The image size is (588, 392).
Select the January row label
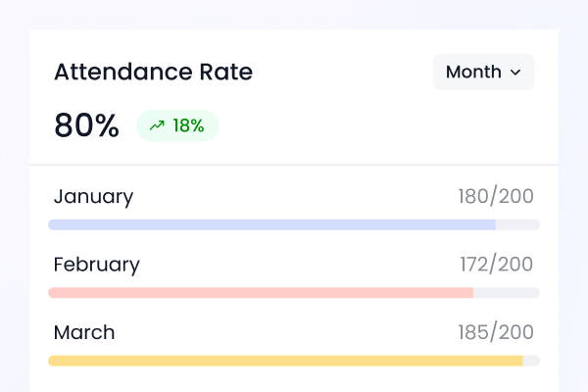click(93, 196)
